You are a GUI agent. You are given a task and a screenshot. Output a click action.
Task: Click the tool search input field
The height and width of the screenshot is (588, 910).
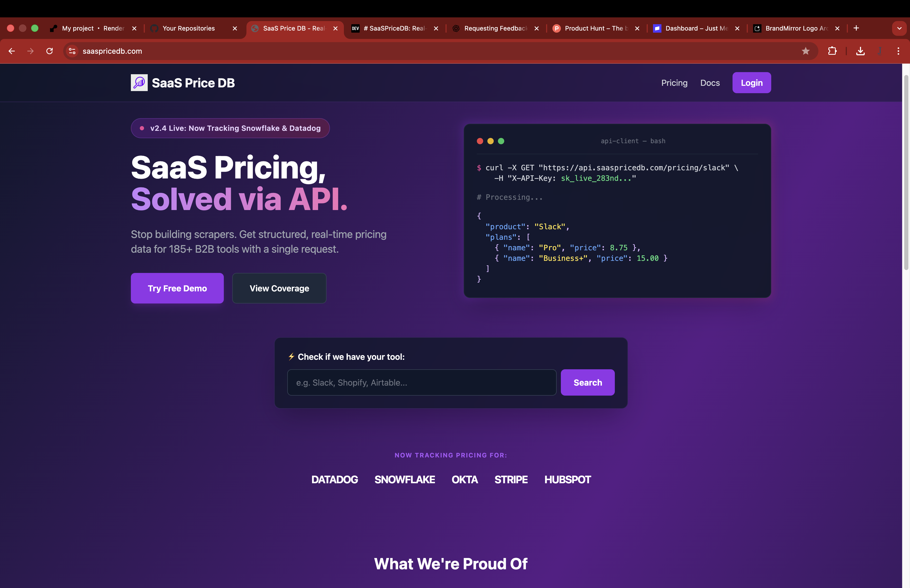click(421, 382)
